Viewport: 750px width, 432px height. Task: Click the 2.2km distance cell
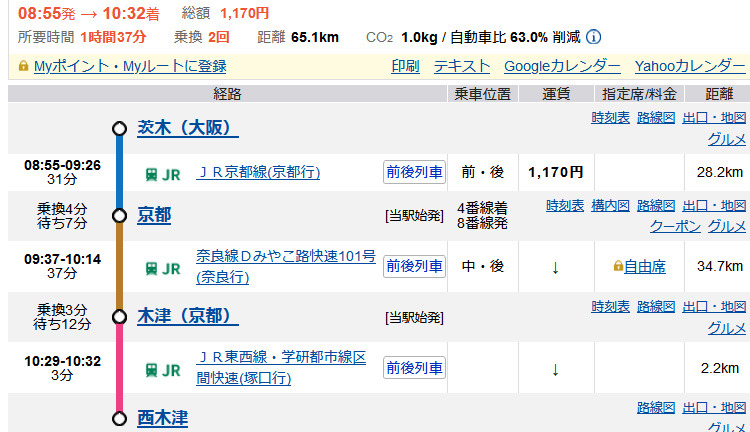pyautogui.click(x=719, y=368)
